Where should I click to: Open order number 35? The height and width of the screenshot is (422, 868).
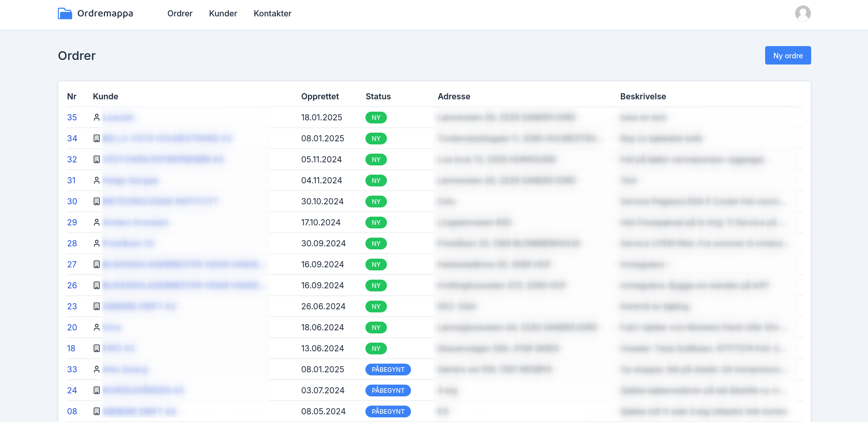72,118
